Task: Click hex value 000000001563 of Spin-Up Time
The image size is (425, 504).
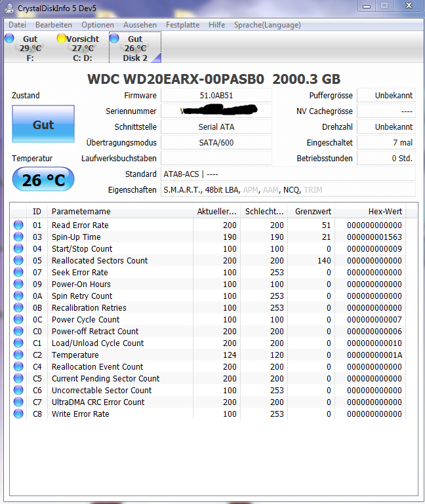Action: (x=374, y=237)
